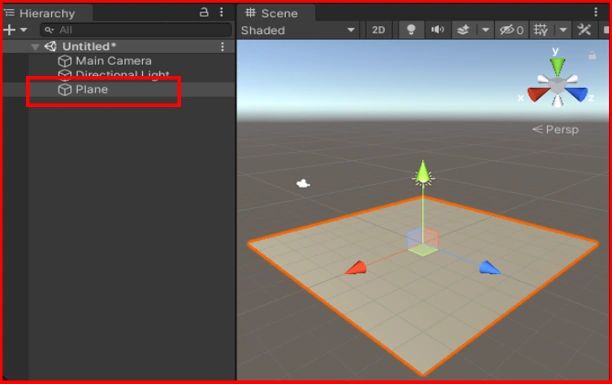
Task: Click the green Y-axis move arrow
Action: coord(423,172)
